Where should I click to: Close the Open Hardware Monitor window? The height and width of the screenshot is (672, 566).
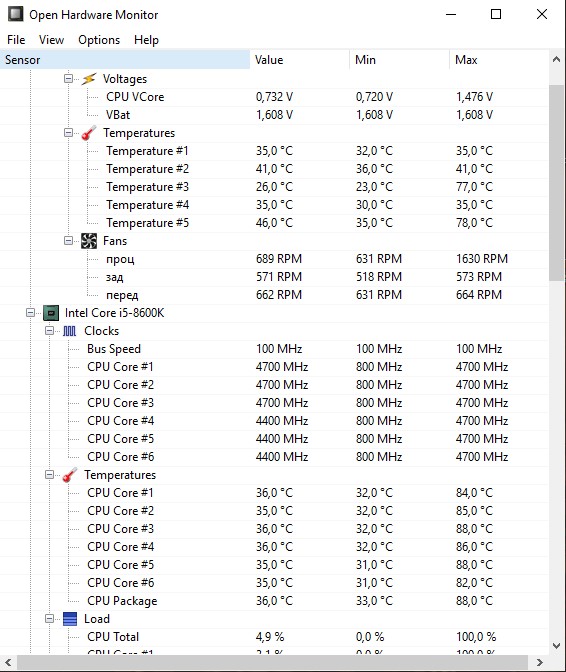click(542, 14)
